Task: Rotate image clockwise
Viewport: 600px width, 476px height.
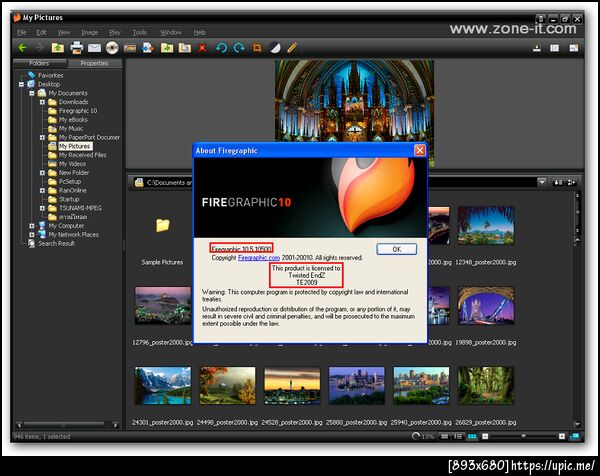Action: point(239,48)
